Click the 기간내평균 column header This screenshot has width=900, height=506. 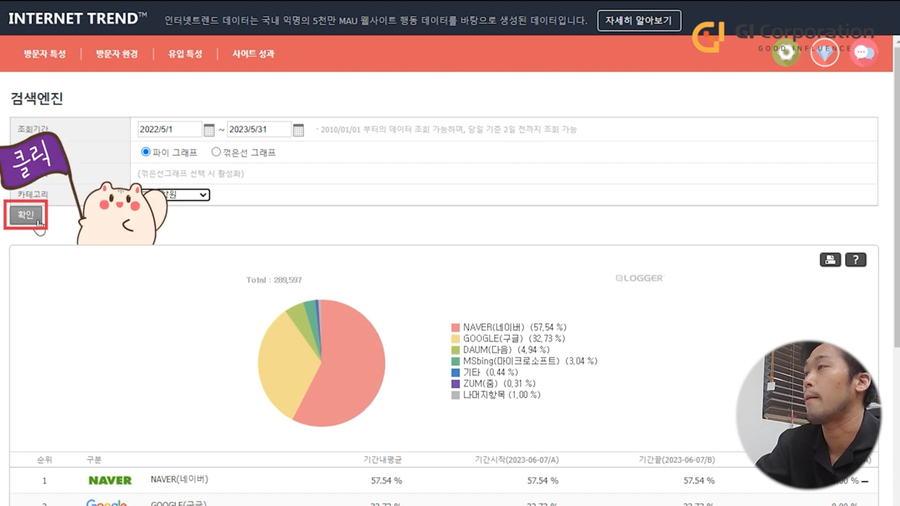click(x=383, y=460)
